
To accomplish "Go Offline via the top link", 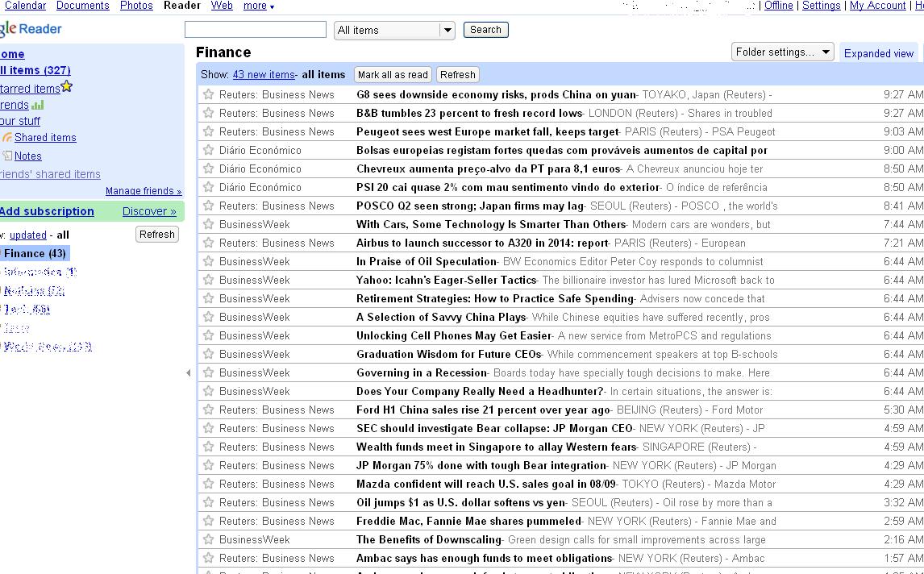I will [x=778, y=6].
